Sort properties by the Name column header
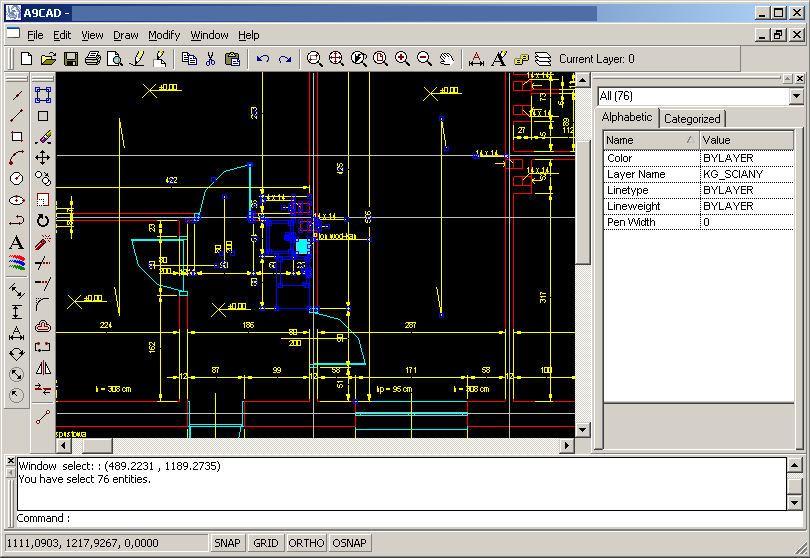 coord(651,140)
